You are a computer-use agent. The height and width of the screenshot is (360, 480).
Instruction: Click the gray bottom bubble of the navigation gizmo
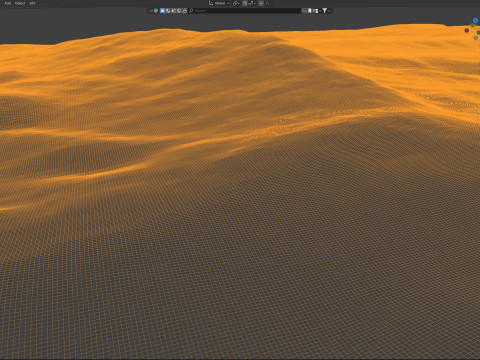[476, 38]
